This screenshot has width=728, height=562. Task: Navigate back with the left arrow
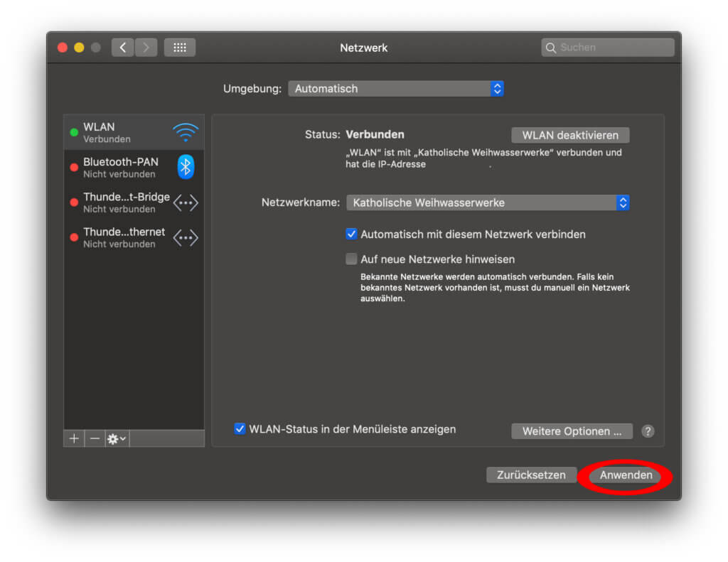click(x=122, y=47)
